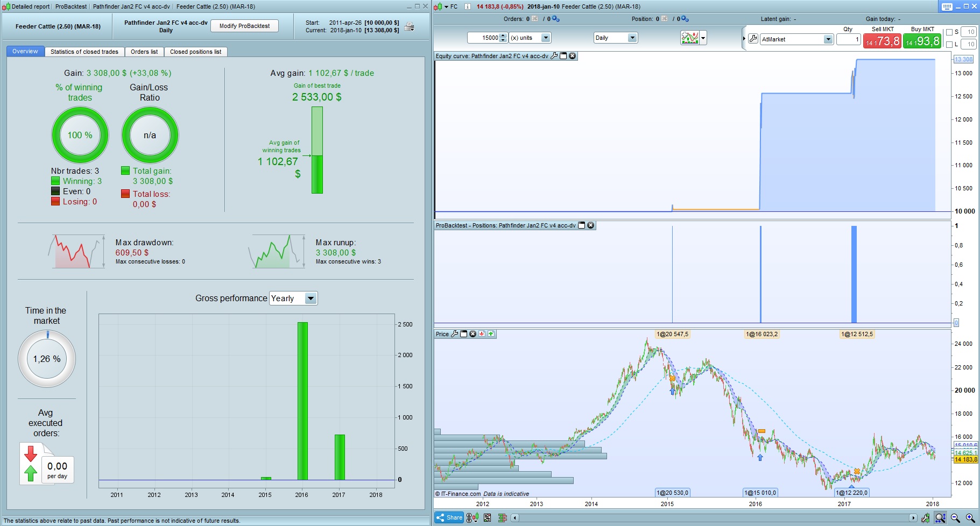Click the Modify ProBacktest button

245,26
